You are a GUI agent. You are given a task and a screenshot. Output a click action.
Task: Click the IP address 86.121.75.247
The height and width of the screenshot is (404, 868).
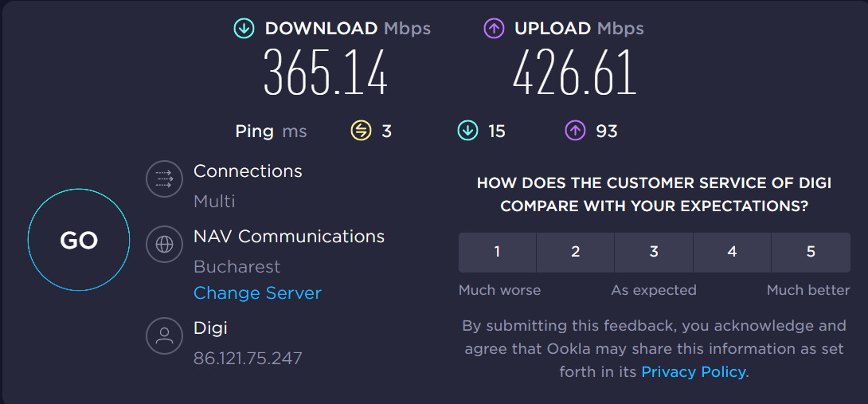pos(248,358)
